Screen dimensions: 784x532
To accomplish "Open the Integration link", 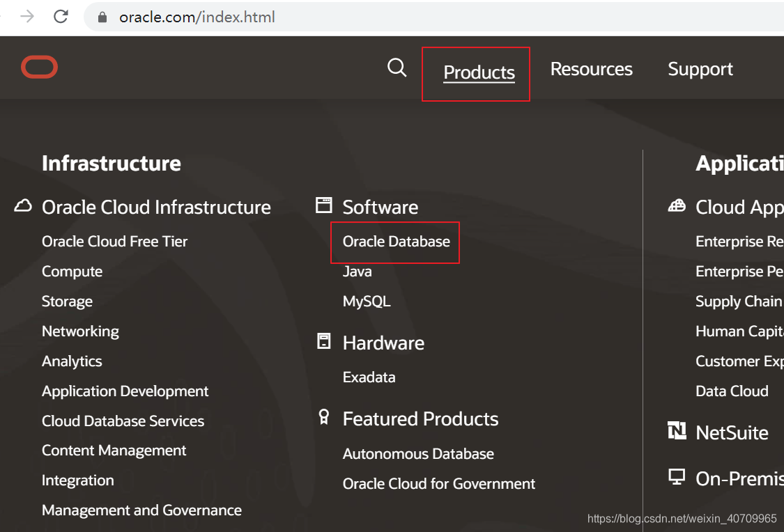I will point(78,480).
